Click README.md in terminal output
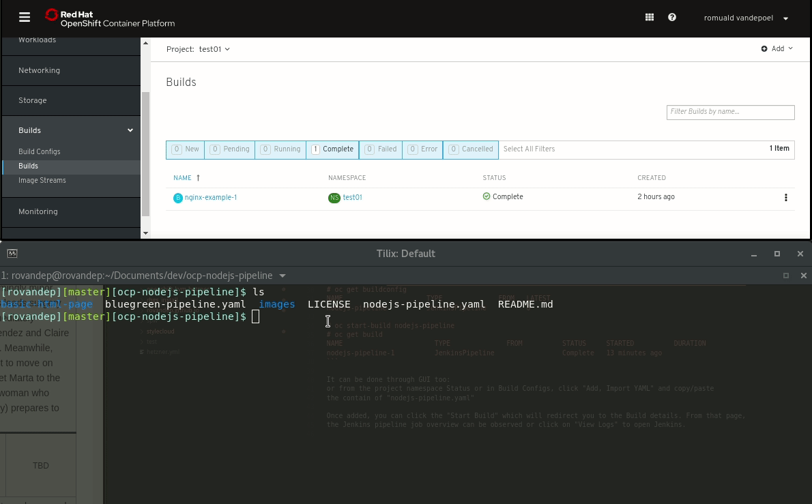This screenshot has height=504, width=812. click(525, 304)
